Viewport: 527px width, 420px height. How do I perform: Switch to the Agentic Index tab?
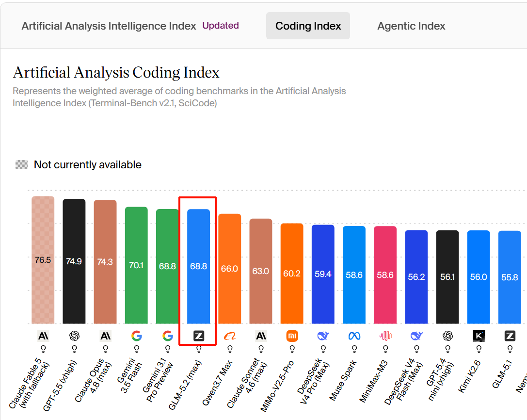pos(411,26)
